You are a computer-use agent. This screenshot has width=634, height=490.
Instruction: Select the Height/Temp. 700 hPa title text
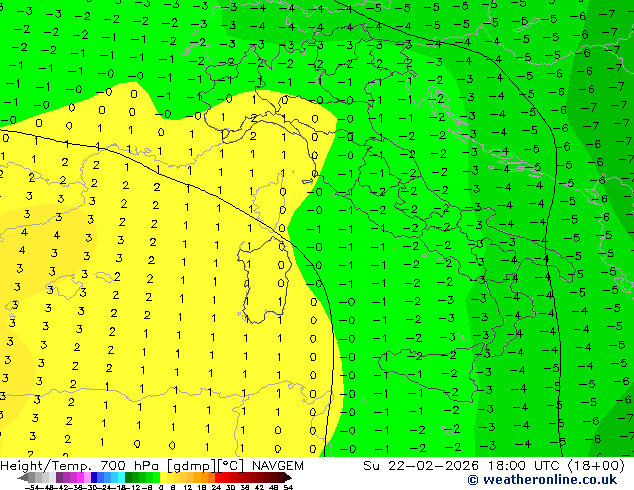[x=82, y=466]
